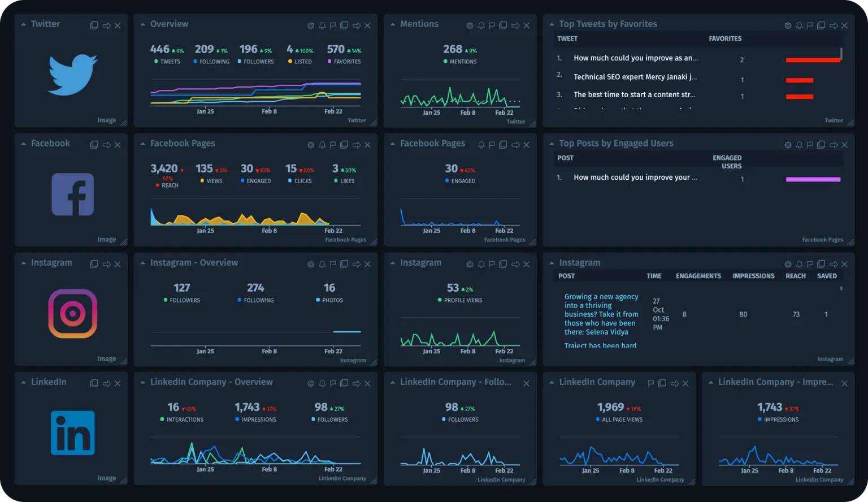Toggle the FOLLOWING legend in Twitter Overview
Screen dimensions: 868x502
click(211, 62)
